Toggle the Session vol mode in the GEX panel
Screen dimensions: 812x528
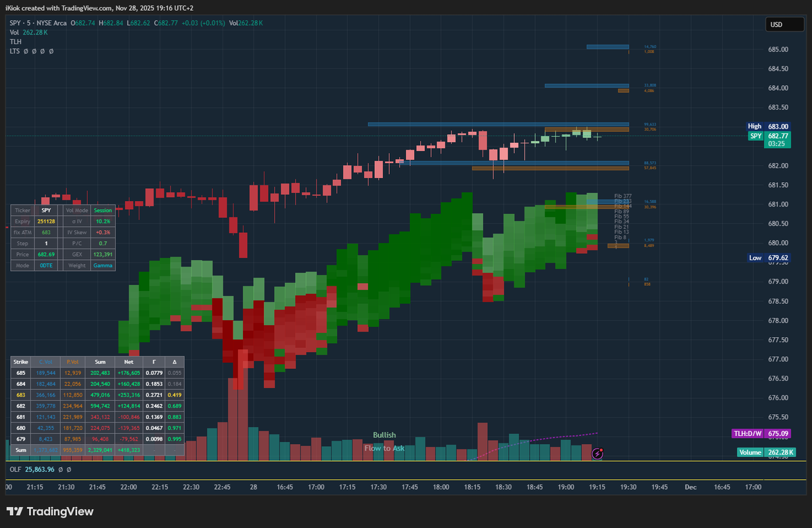tap(103, 211)
